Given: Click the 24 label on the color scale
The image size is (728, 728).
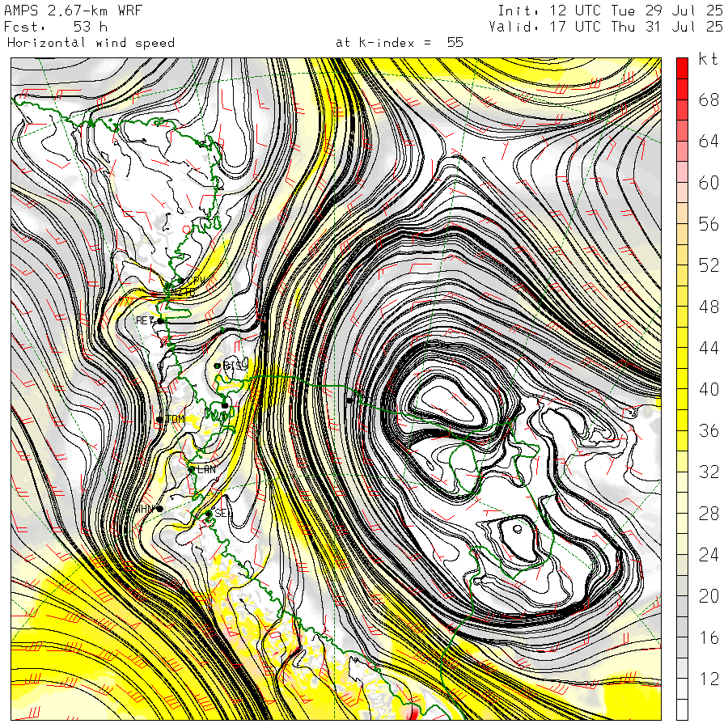Looking at the screenshot, I should tap(709, 555).
